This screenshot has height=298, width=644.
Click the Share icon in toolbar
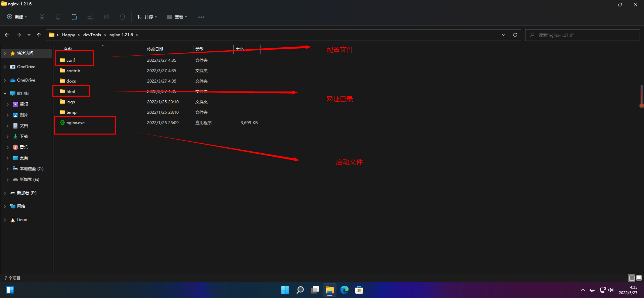point(106,17)
